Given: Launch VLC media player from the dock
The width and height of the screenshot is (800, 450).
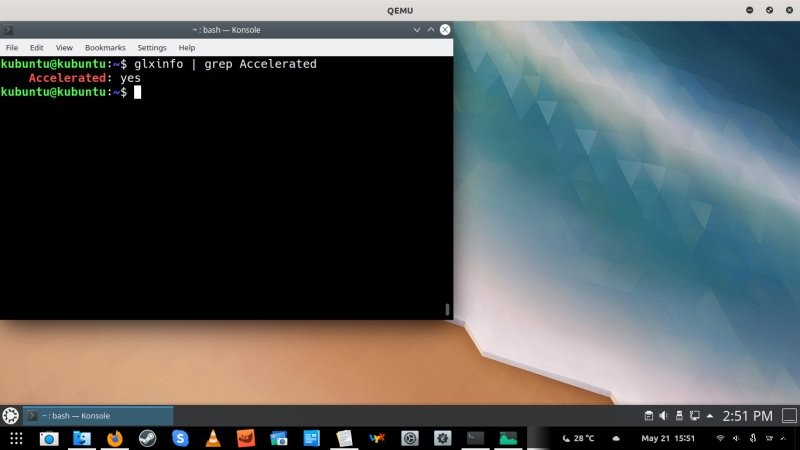Looking at the screenshot, I should pos(213,438).
